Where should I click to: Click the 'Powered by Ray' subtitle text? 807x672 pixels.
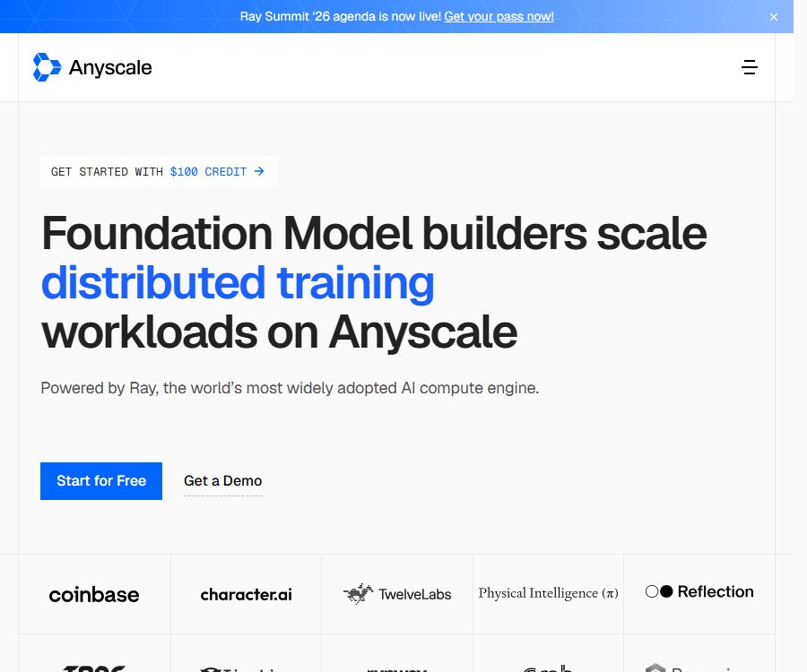290,388
